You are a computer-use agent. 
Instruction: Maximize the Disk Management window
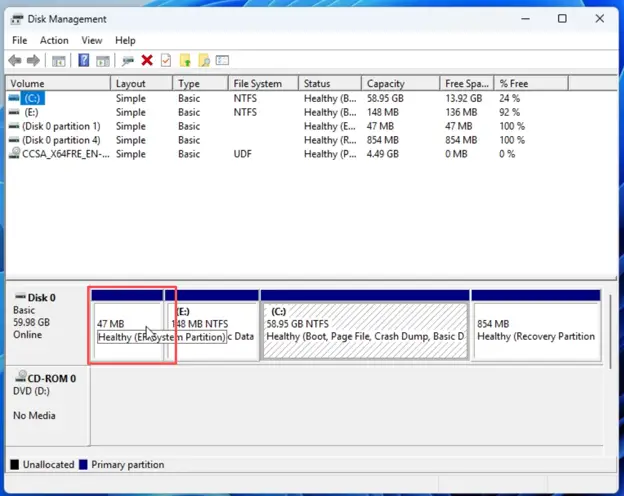pyautogui.click(x=562, y=19)
